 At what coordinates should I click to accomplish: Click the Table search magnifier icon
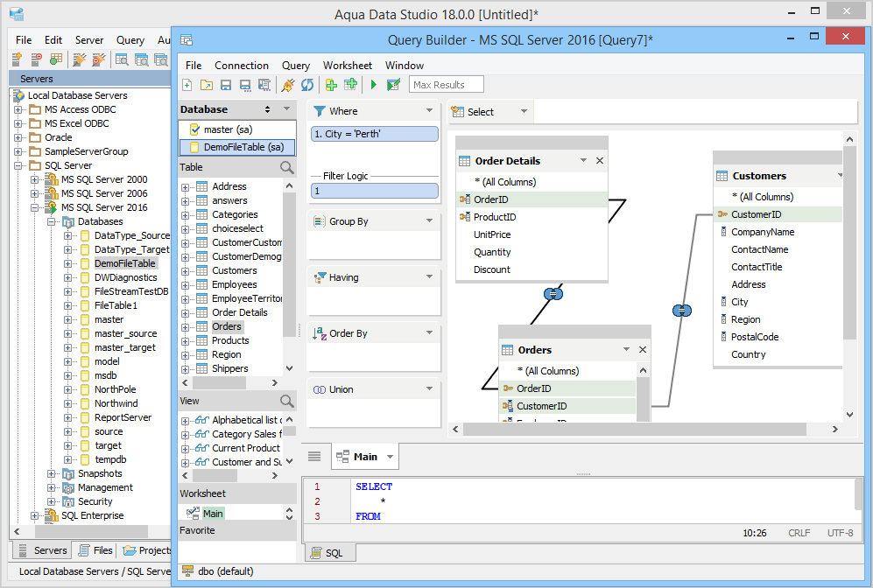coord(286,167)
